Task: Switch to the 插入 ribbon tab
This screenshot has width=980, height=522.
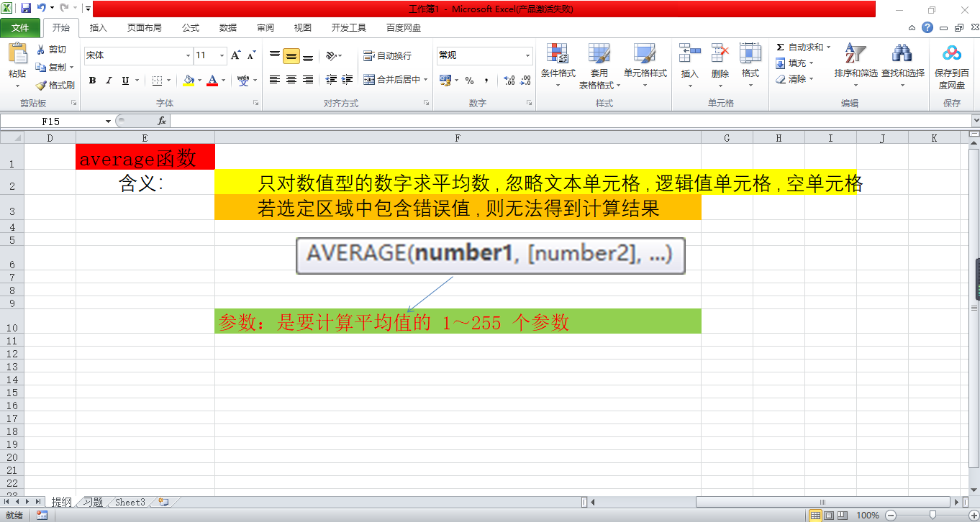Action: pyautogui.click(x=98, y=28)
